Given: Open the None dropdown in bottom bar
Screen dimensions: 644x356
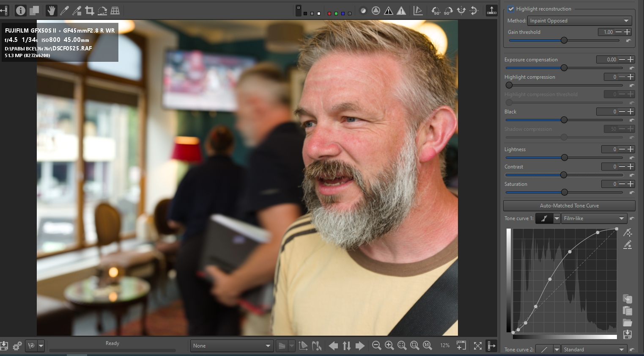Looking at the screenshot, I should pos(231,346).
